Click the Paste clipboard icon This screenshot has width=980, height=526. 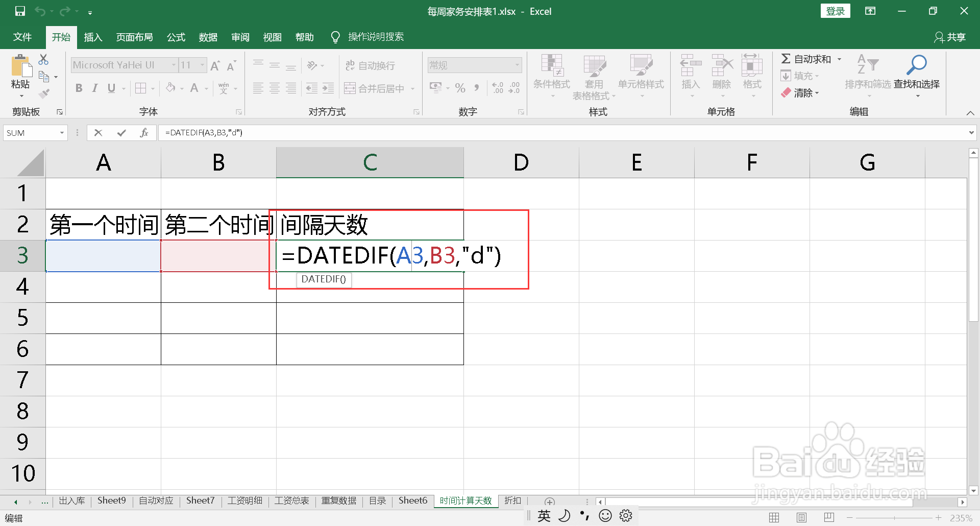(21, 66)
